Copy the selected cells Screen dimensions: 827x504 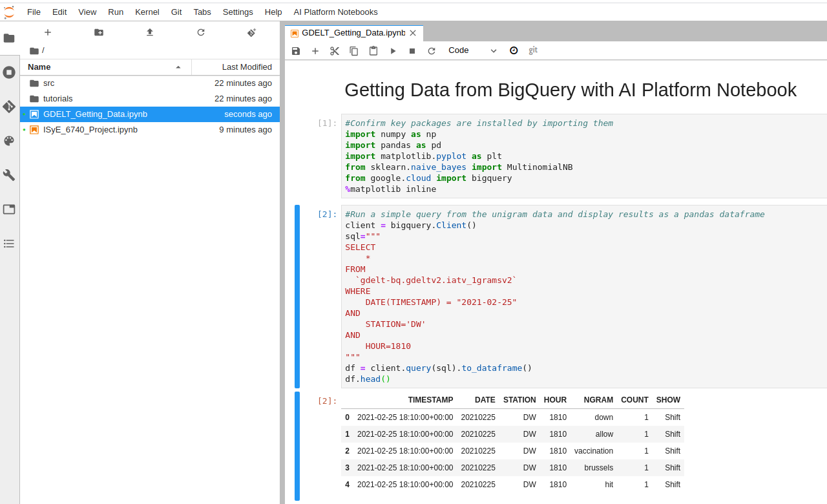pos(354,50)
